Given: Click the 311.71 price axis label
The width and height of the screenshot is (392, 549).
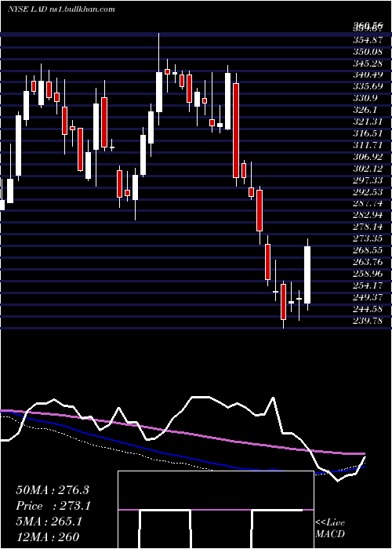Looking at the screenshot, I should pos(368,144).
